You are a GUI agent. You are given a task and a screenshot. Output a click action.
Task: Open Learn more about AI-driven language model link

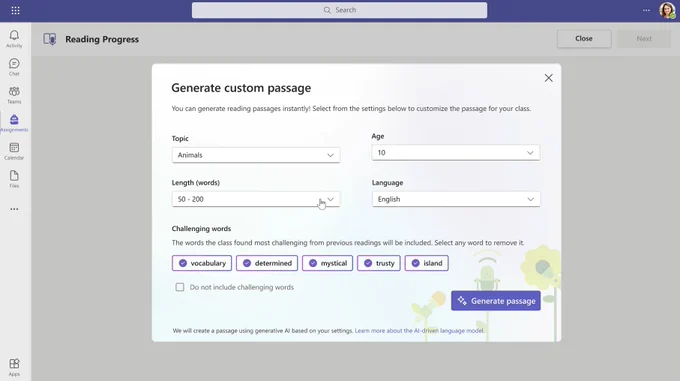pos(419,331)
